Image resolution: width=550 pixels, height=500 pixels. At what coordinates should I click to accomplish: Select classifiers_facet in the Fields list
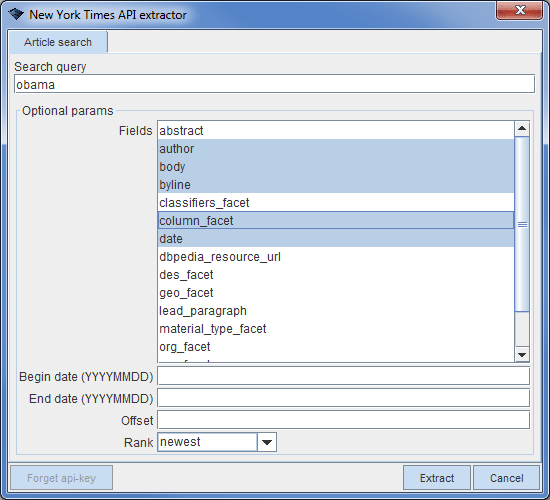pyautogui.click(x=336, y=202)
